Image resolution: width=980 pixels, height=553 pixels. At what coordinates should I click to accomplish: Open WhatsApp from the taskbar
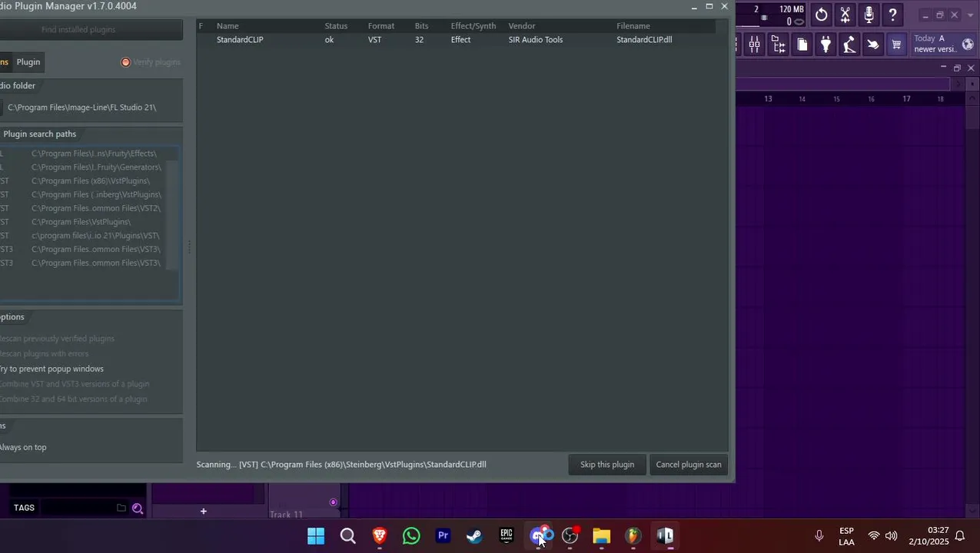[411, 535]
